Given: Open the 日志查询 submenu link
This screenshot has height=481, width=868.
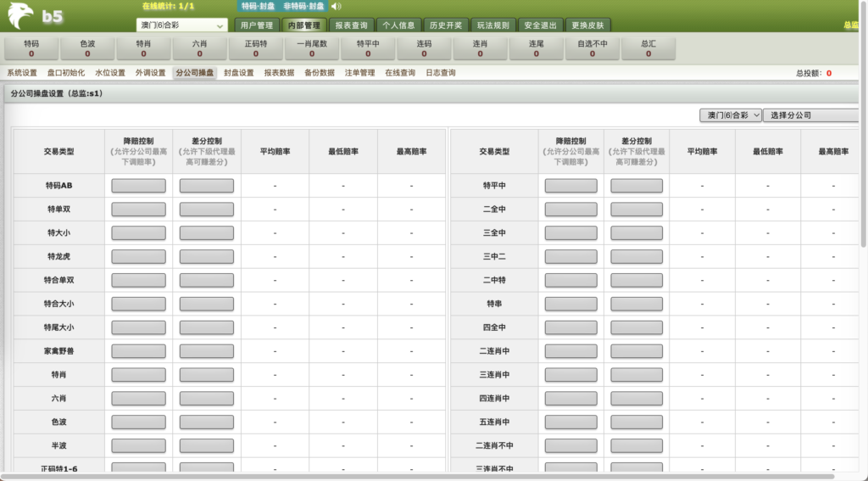Looking at the screenshot, I should (x=440, y=73).
